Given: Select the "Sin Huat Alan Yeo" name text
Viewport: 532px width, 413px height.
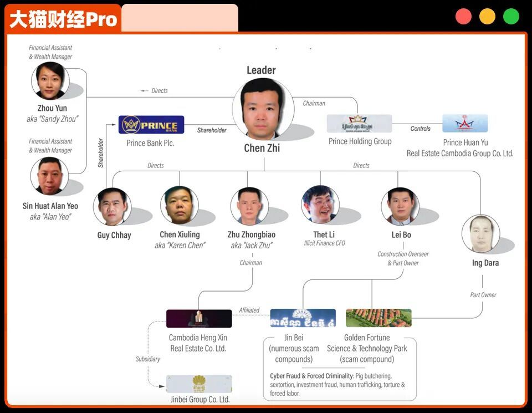Looking at the screenshot, I should pyautogui.click(x=50, y=206).
